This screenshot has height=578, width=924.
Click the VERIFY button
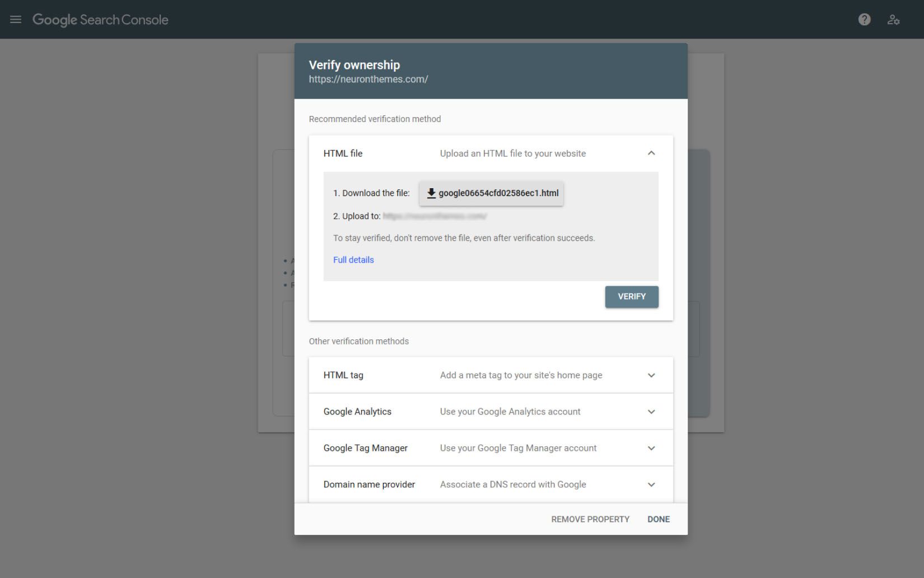pos(632,296)
